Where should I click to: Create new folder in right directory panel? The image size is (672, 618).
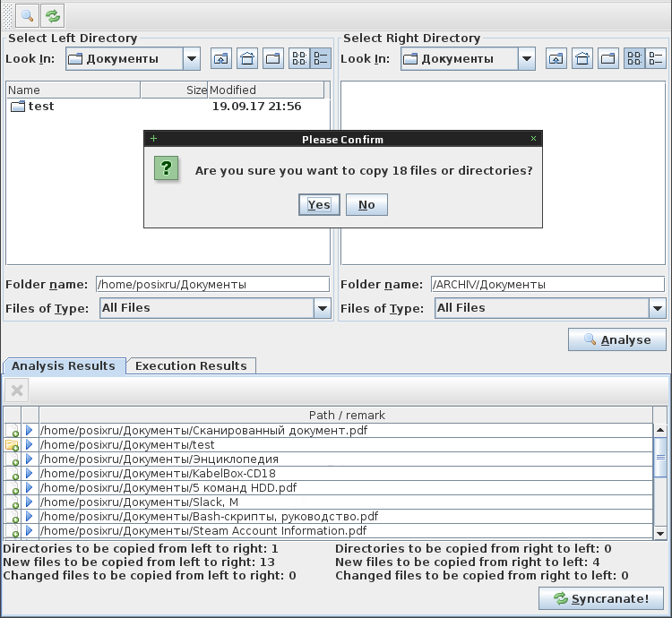click(x=608, y=58)
